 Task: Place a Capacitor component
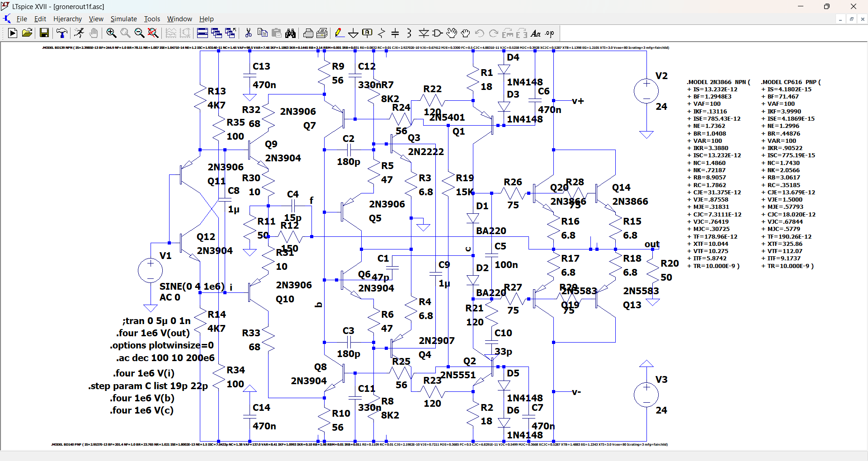(x=395, y=33)
